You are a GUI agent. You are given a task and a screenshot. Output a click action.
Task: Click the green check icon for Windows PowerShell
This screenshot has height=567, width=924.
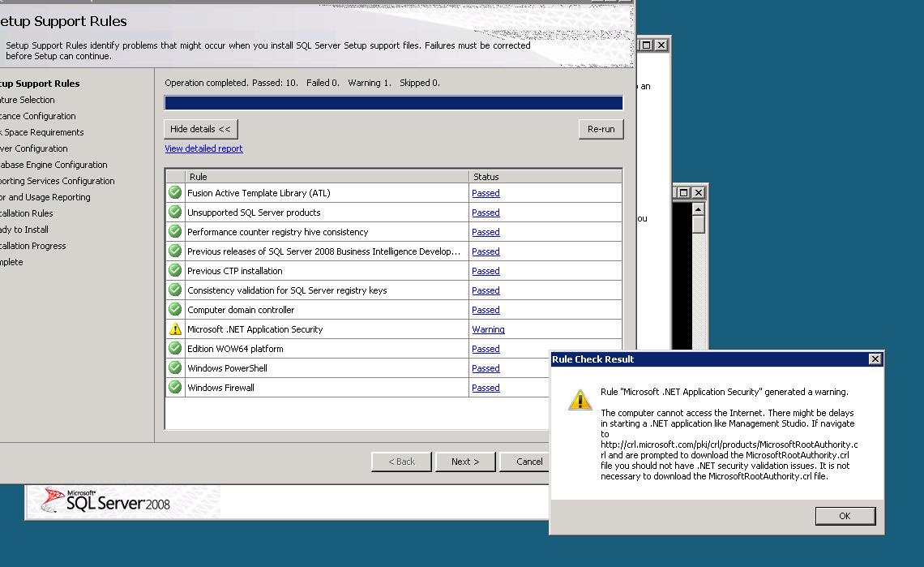[x=175, y=368]
